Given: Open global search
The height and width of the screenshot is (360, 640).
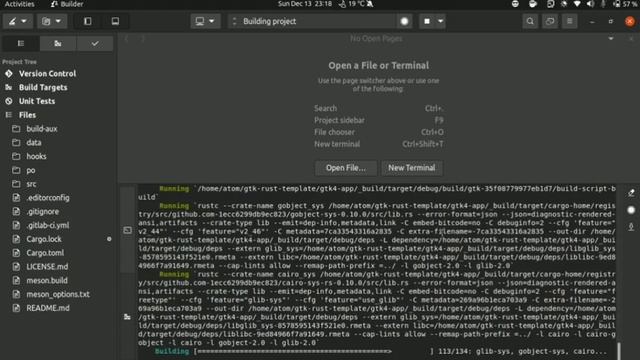Looking at the screenshot, I should click(530, 21).
